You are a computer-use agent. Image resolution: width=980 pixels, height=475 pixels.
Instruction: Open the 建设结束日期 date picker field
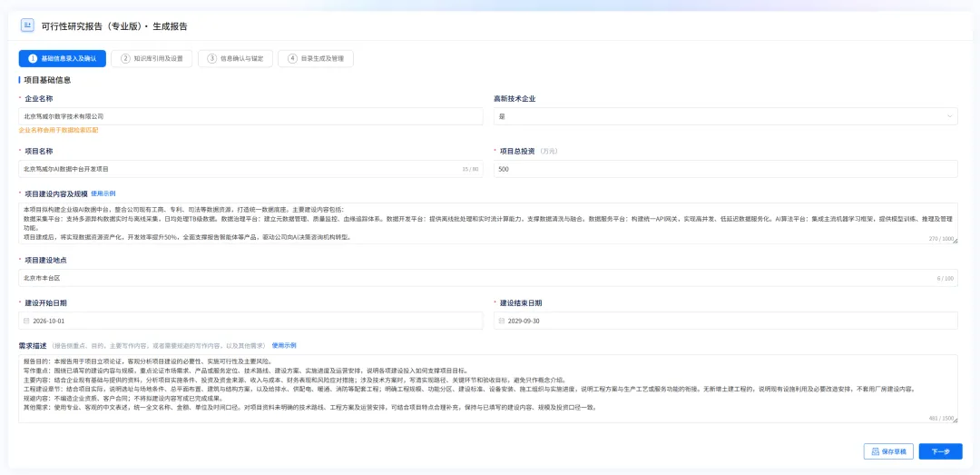point(726,321)
